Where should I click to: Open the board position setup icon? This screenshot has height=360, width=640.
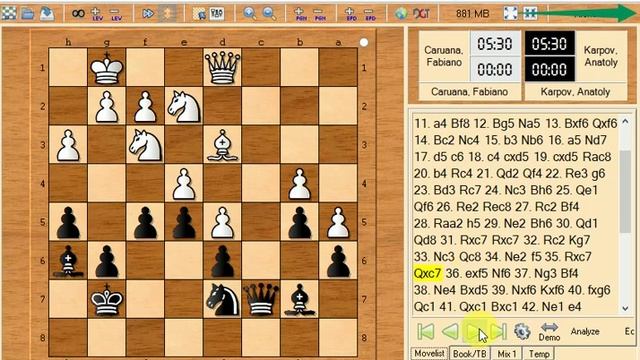tap(199, 14)
